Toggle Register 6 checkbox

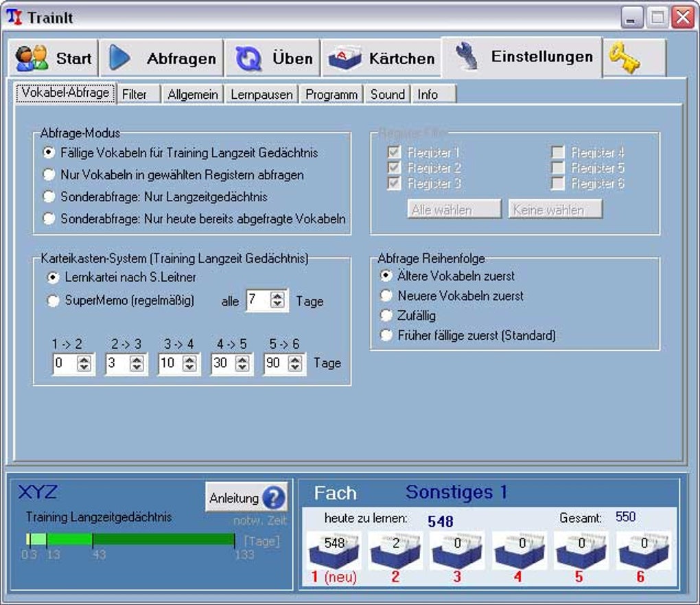(x=558, y=183)
